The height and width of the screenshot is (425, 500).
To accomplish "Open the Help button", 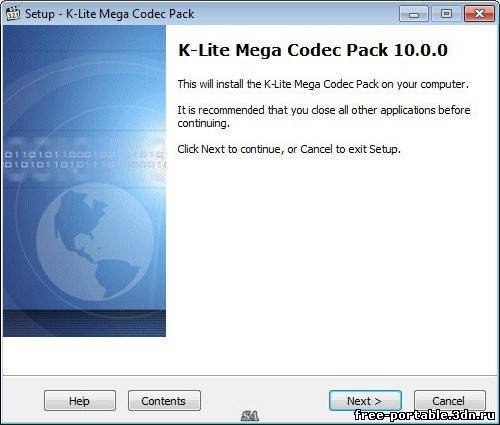I will (x=80, y=401).
